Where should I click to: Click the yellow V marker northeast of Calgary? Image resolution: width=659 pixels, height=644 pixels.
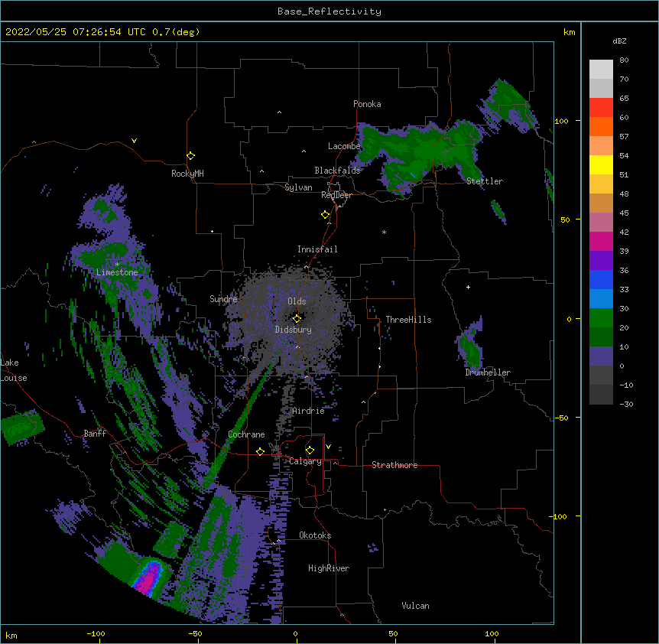pyautogui.click(x=328, y=447)
